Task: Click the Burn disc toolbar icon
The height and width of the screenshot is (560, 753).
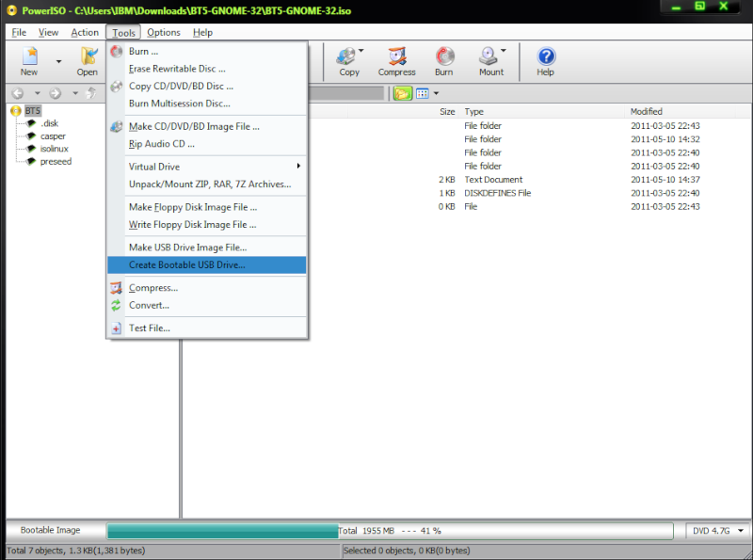Action: pyautogui.click(x=444, y=56)
